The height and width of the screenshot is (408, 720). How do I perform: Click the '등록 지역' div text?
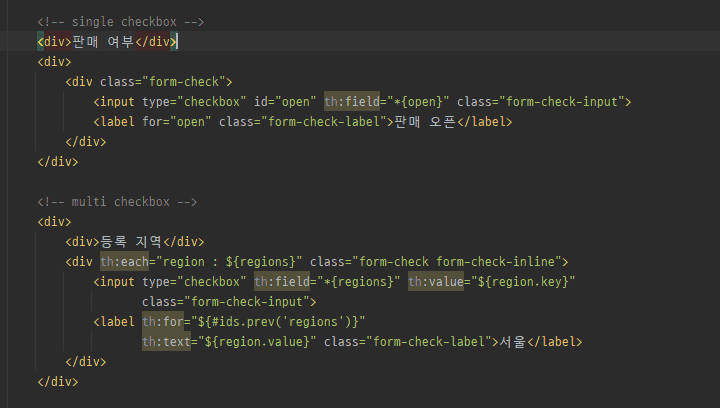(131, 241)
